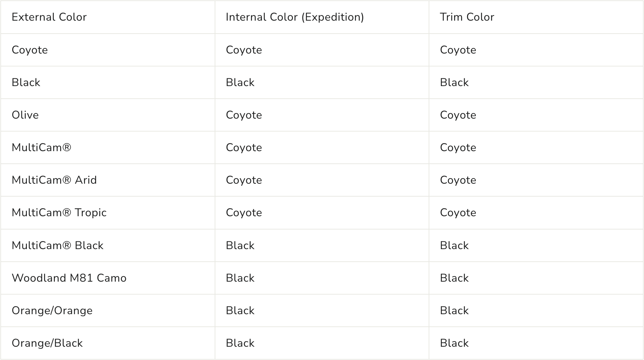Click Black in the second External Color row

tap(26, 83)
